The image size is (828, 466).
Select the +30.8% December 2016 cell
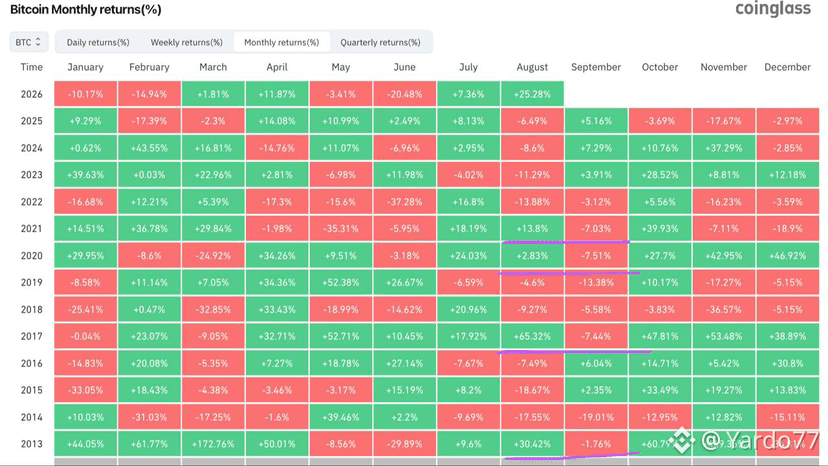(x=787, y=364)
